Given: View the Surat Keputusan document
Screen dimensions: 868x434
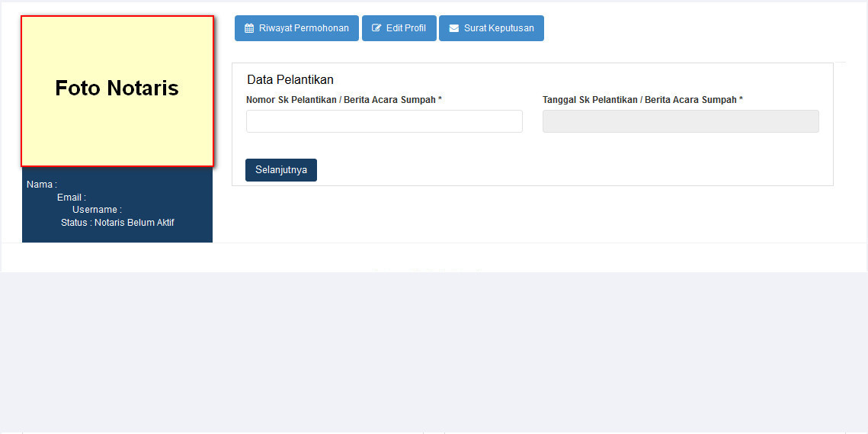Looking at the screenshot, I should (492, 28).
